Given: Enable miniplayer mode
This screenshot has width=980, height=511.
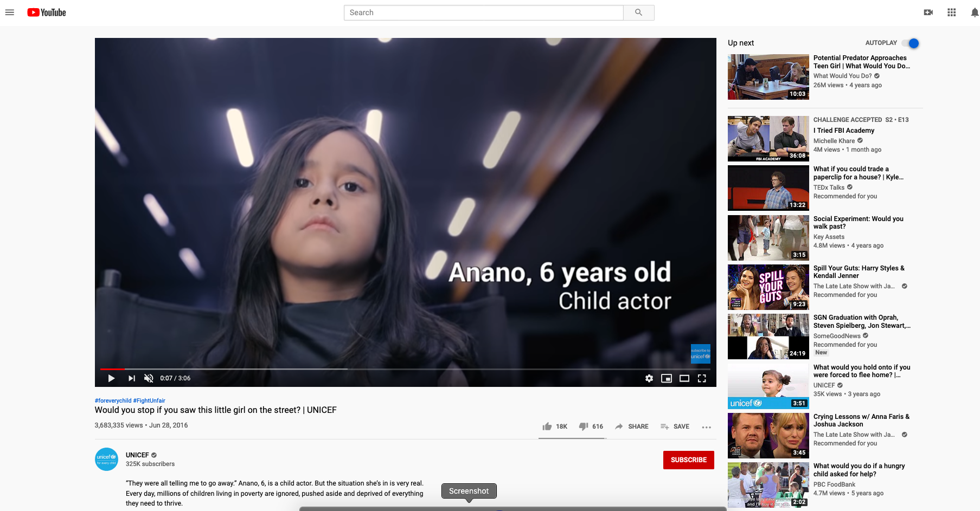Looking at the screenshot, I should [x=667, y=378].
